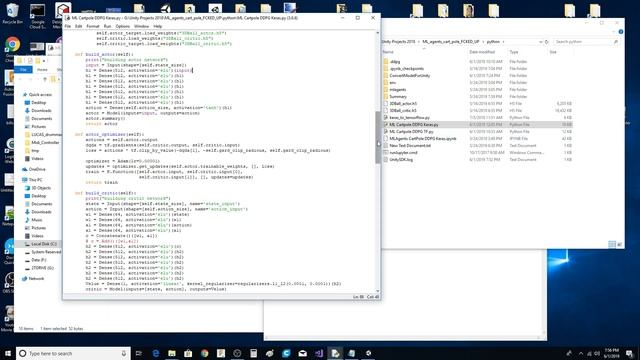Open Microsoft Store from the taskbar
Screen dimensions: 640x360
click(x=188, y=353)
